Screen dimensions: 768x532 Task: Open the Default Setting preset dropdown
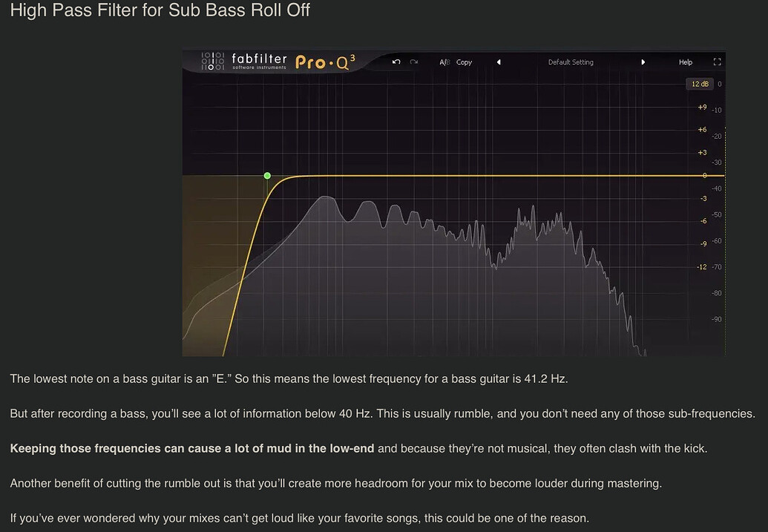point(571,62)
